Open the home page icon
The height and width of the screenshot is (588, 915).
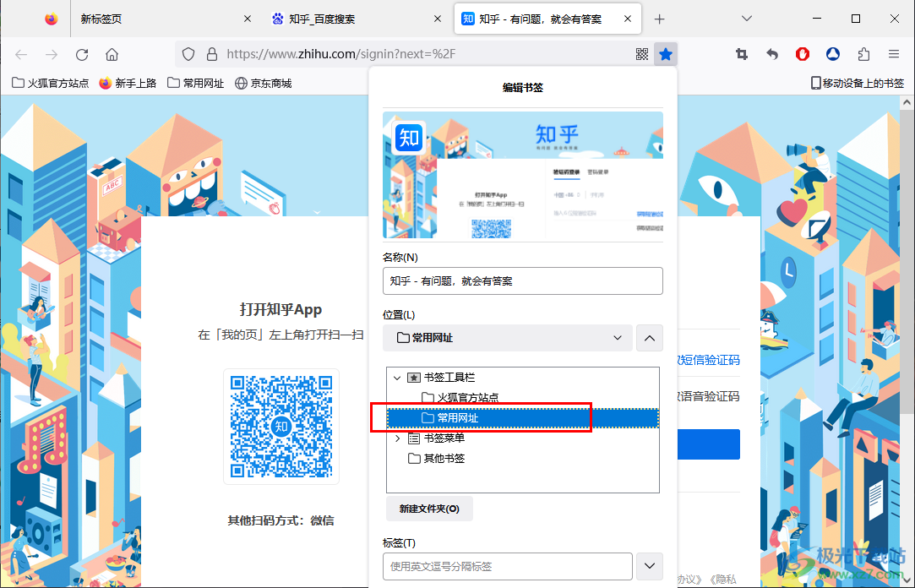point(112,54)
